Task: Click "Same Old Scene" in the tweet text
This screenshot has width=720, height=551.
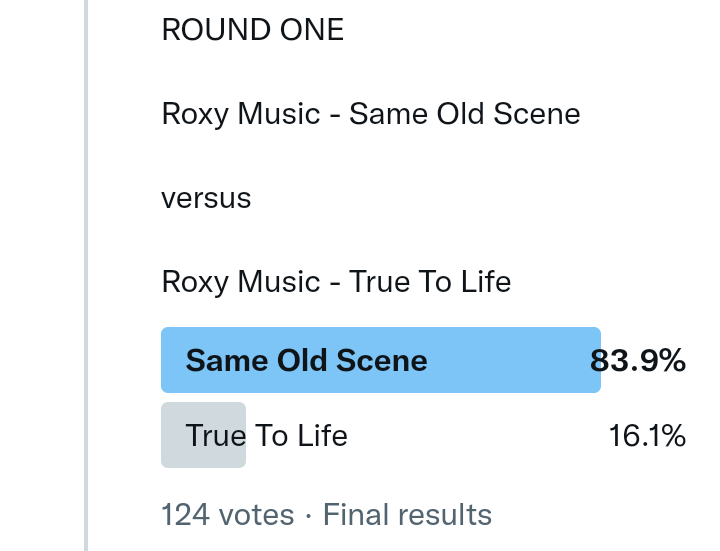Action: [x=465, y=114]
